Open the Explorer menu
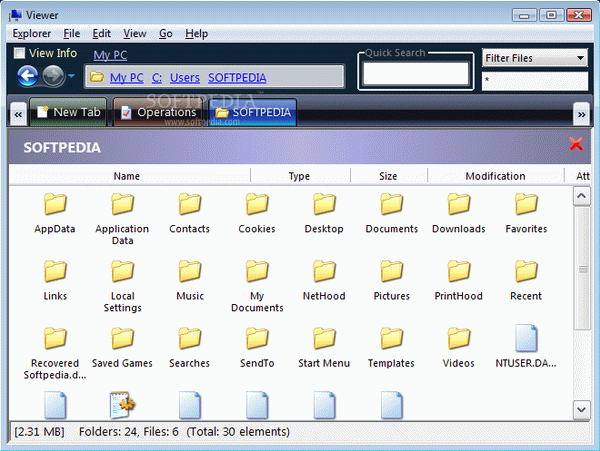 pos(32,34)
